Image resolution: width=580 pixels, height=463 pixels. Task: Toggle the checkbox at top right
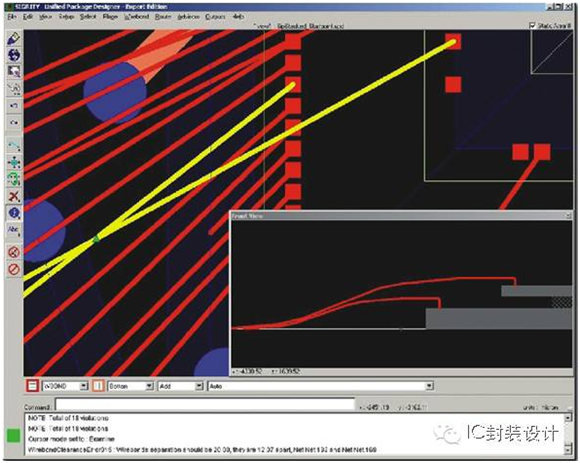coord(532,26)
